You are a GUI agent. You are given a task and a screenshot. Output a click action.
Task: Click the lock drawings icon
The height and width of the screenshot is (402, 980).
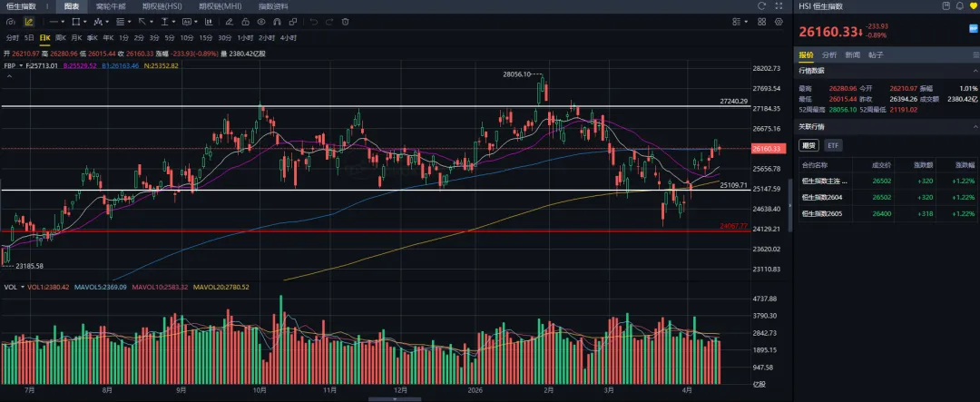245,21
